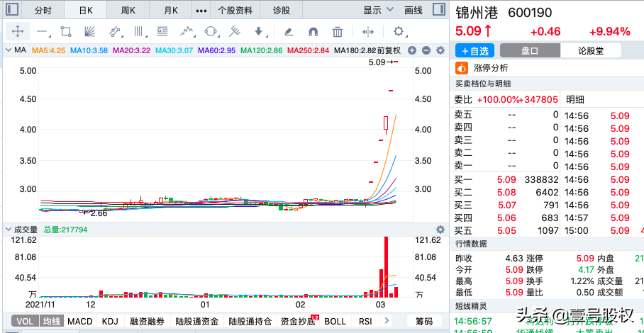Select the eraser tool

289,32
